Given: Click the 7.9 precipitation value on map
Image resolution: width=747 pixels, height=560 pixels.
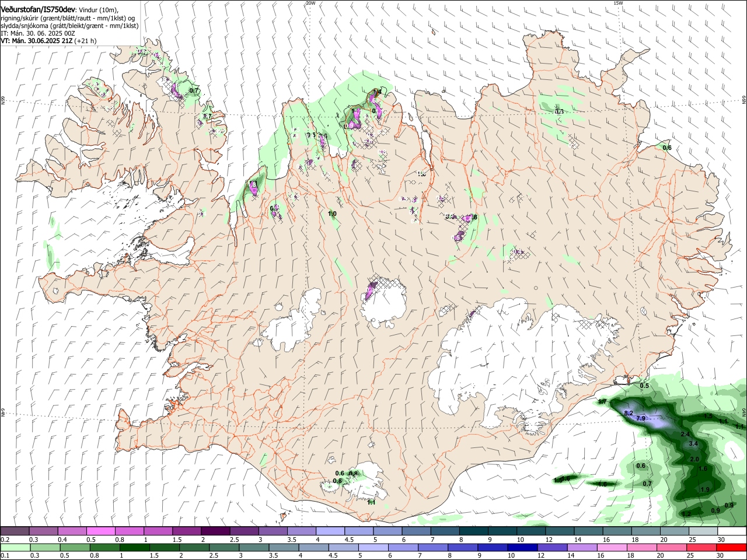Looking at the screenshot, I should pyautogui.click(x=640, y=419).
